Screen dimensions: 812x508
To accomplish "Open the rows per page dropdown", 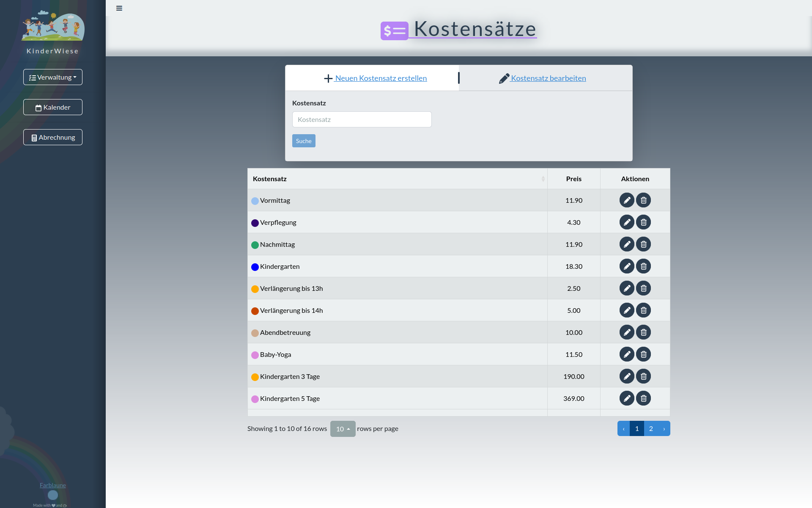I will pyautogui.click(x=343, y=429).
